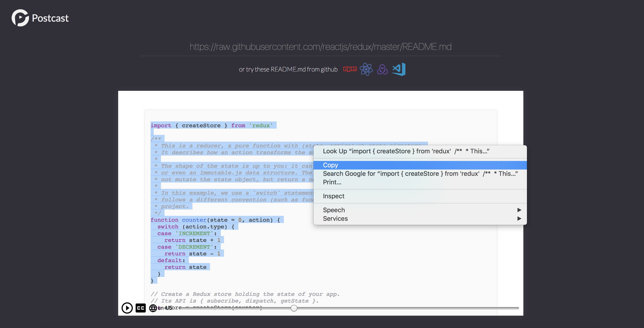Choose Print... from the context menu
The height and width of the screenshot is (328, 644).
click(x=332, y=182)
